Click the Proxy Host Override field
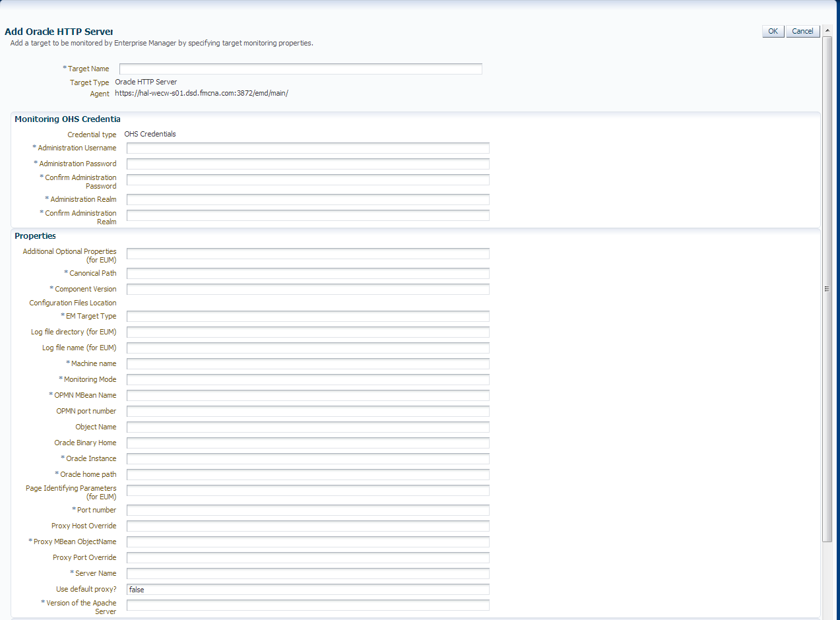The image size is (840, 620). point(308,526)
